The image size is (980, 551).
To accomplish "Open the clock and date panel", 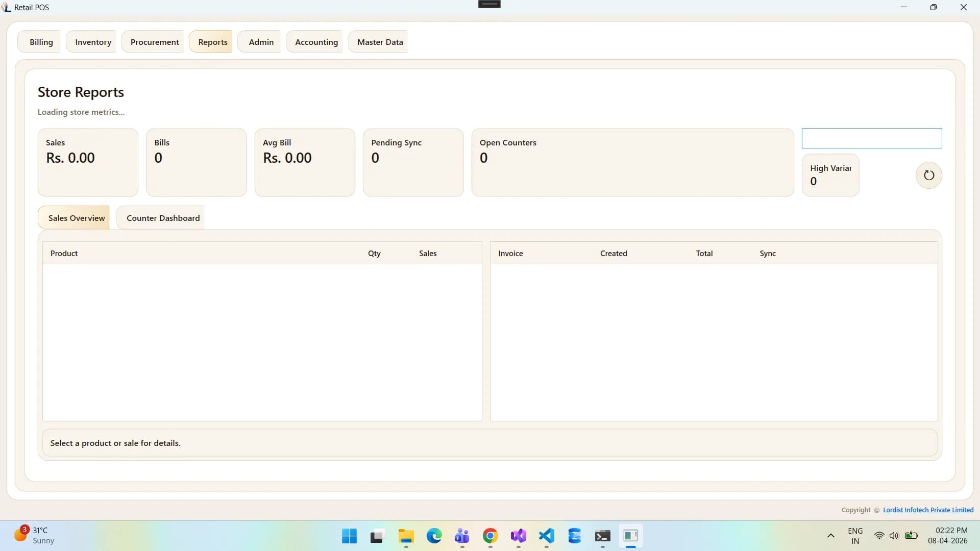I will pos(948,536).
